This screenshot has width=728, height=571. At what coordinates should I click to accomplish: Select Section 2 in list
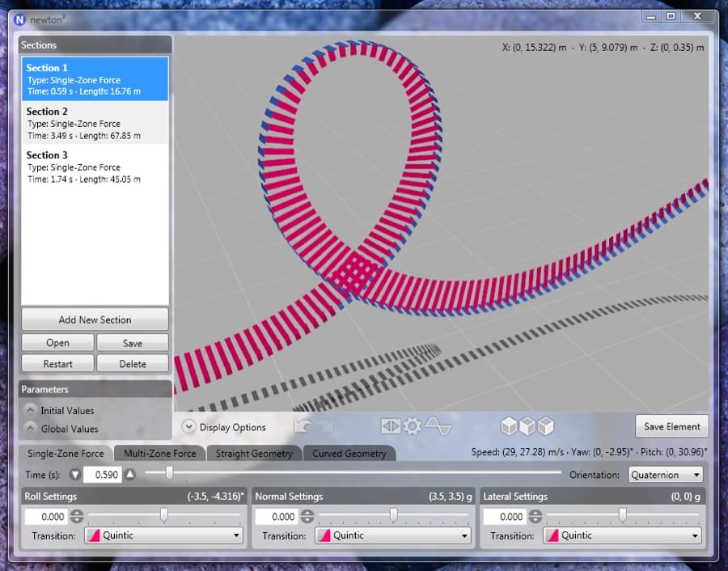pyautogui.click(x=95, y=123)
